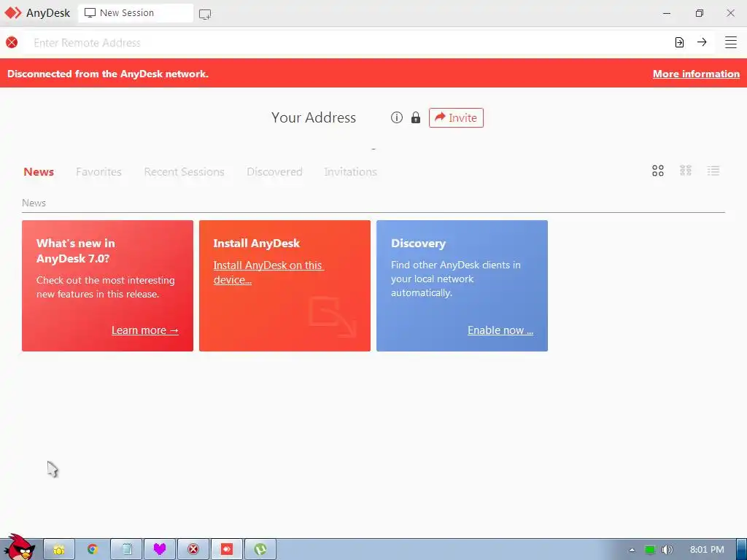Click the AnyDesk logo in title bar
This screenshot has height=560, width=747.
(x=13, y=13)
